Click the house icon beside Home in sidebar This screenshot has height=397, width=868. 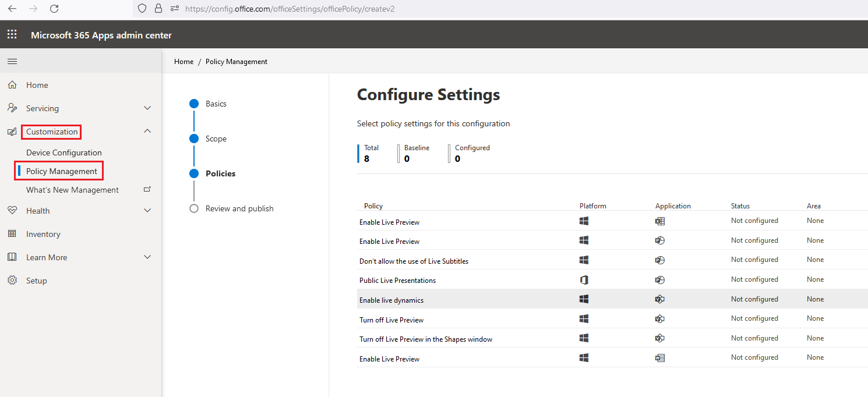[12, 85]
